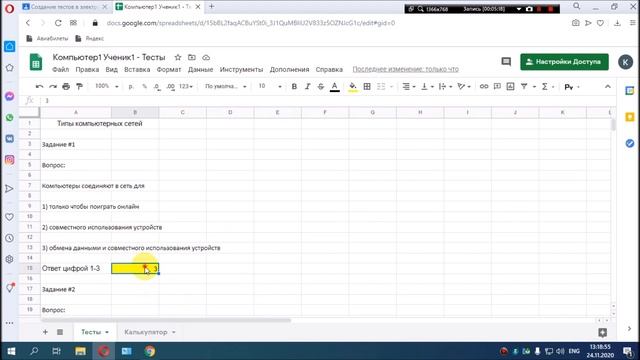Open the zoom 100% dropdown
640x360 pixels.
point(106,87)
